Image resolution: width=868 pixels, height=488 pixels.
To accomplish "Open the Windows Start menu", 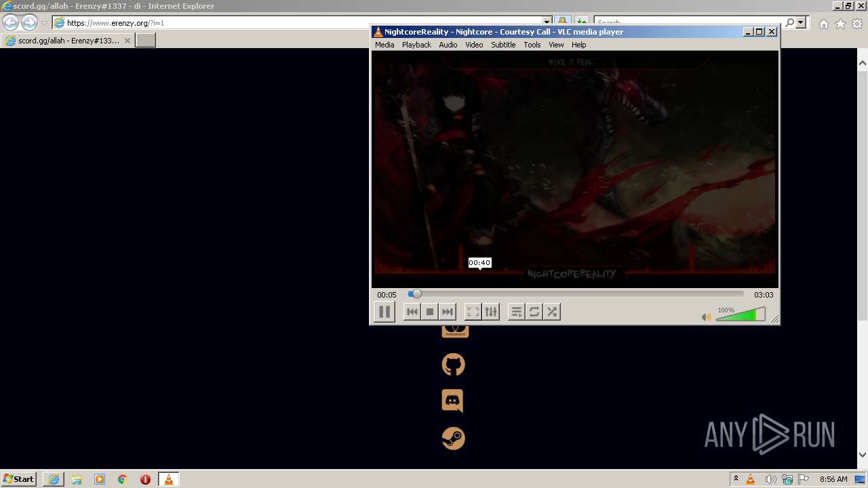I will click(x=19, y=479).
